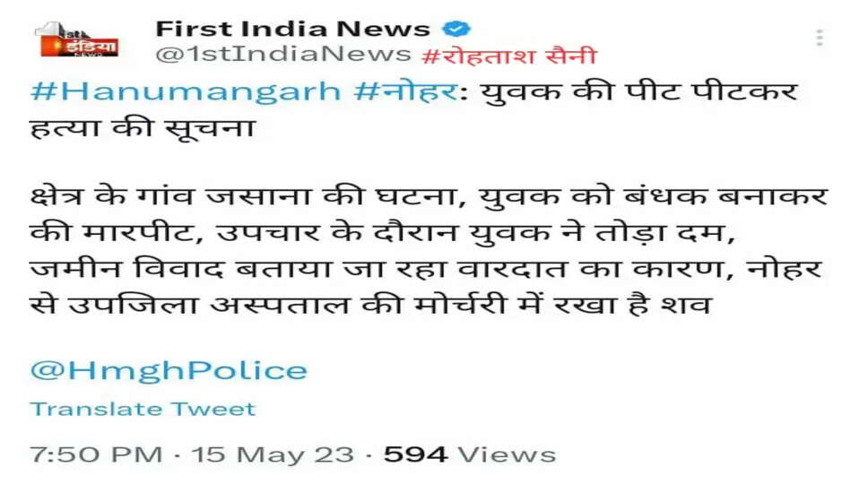Screen dimensions: 868x484
Task: Click the line beginning जमीन विवाद बताया
Action: 426,269
